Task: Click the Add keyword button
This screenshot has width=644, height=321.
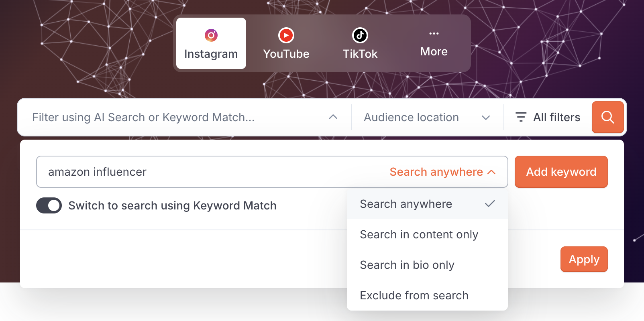Action: click(x=561, y=172)
